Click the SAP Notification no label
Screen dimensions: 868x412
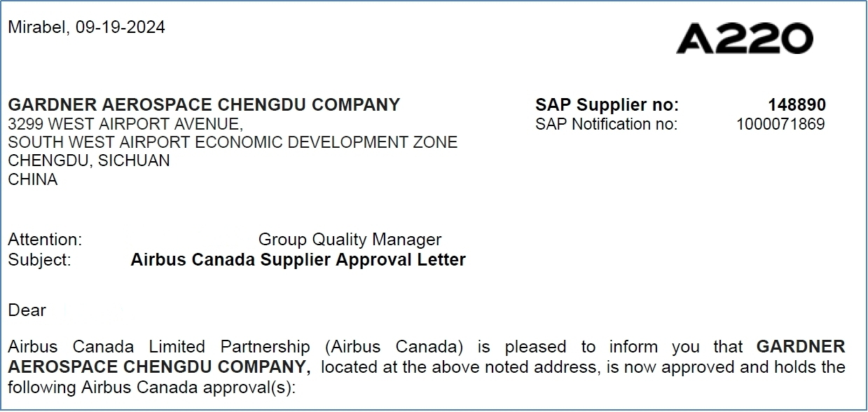click(607, 124)
